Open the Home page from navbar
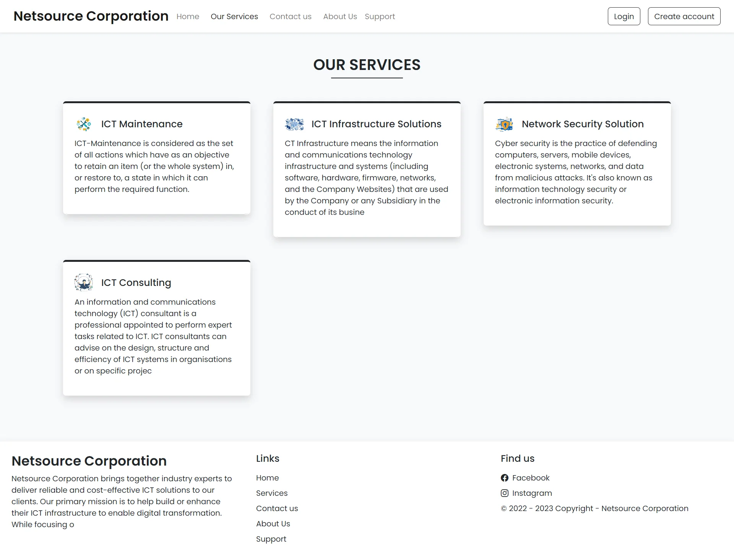Image resolution: width=734 pixels, height=560 pixels. coord(188,16)
